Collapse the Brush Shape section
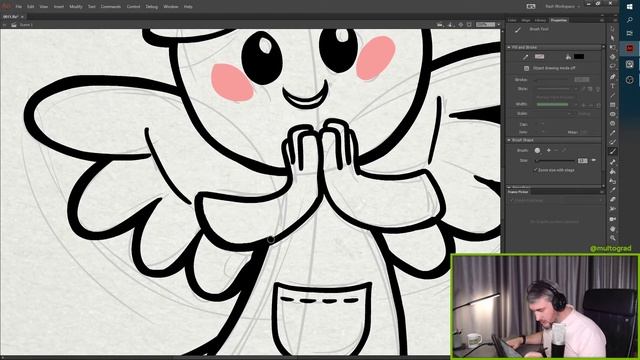 click(x=509, y=140)
